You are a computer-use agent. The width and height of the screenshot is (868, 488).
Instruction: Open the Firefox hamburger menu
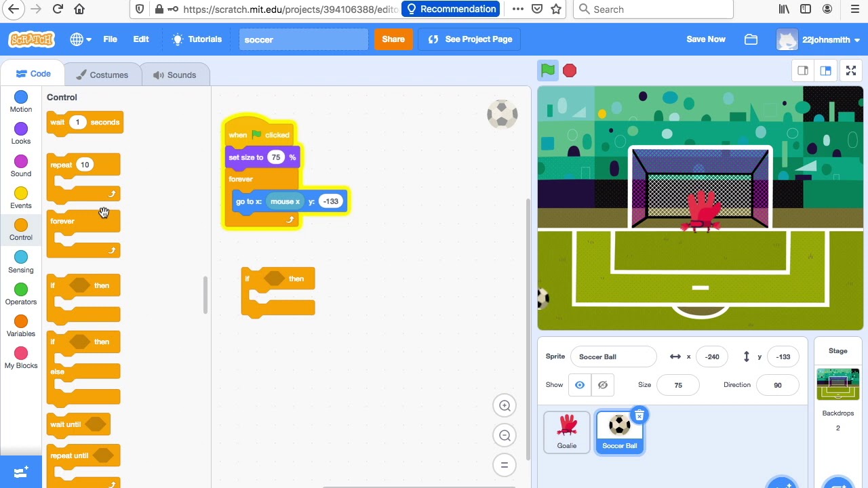[x=855, y=9]
